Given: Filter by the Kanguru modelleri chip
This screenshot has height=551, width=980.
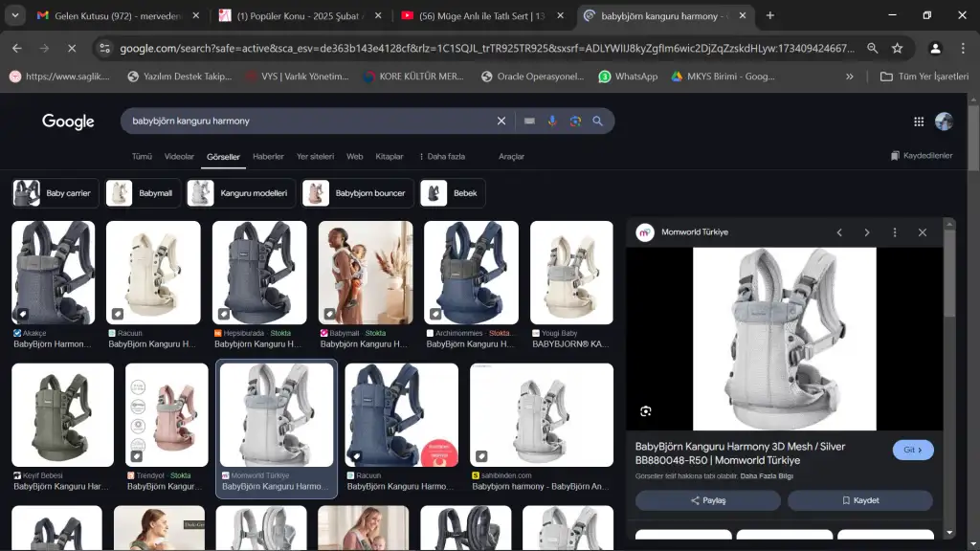Looking at the screenshot, I should point(241,193).
